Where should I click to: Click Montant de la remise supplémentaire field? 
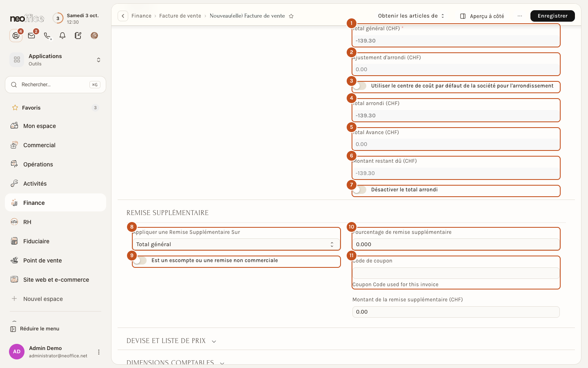click(x=456, y=312)
